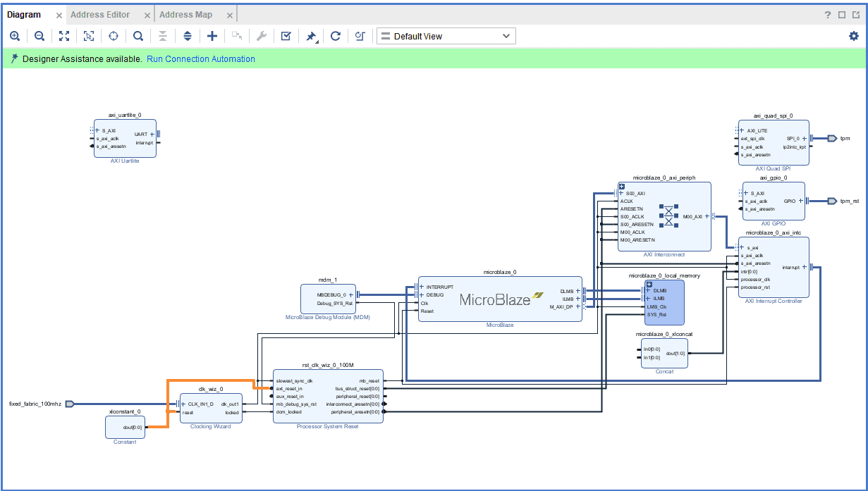Expand the microblaze_0_local_memory block
The height and width of the screenshot is (491, 868).
pos(649,283)
